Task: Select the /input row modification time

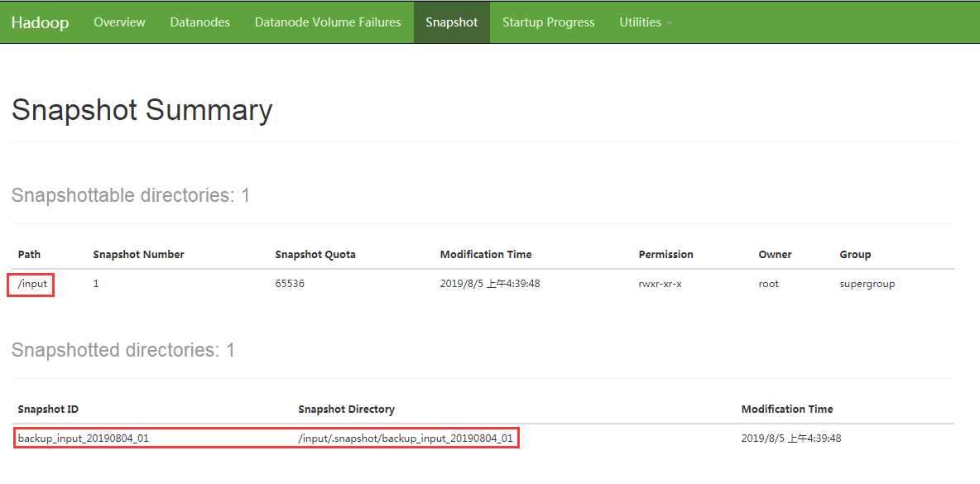Action: 490,284
